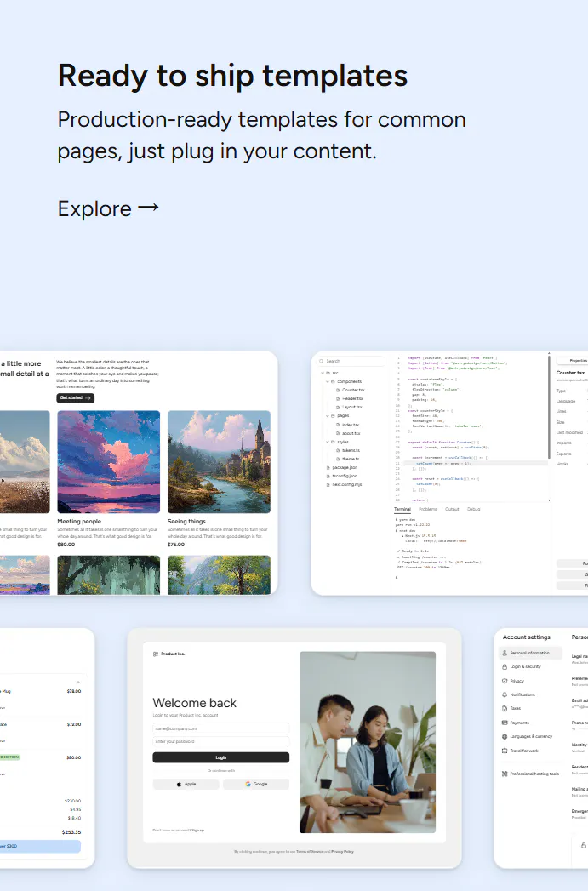This screenshot has height=891, width=588.
Task: Click the $253.35 order total
Action: tap(71, 832)
